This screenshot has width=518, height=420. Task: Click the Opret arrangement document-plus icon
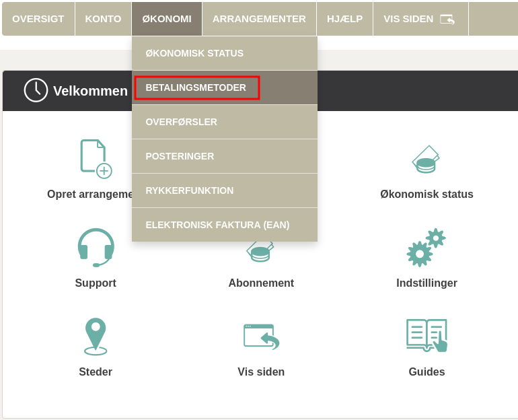[96, 159]
